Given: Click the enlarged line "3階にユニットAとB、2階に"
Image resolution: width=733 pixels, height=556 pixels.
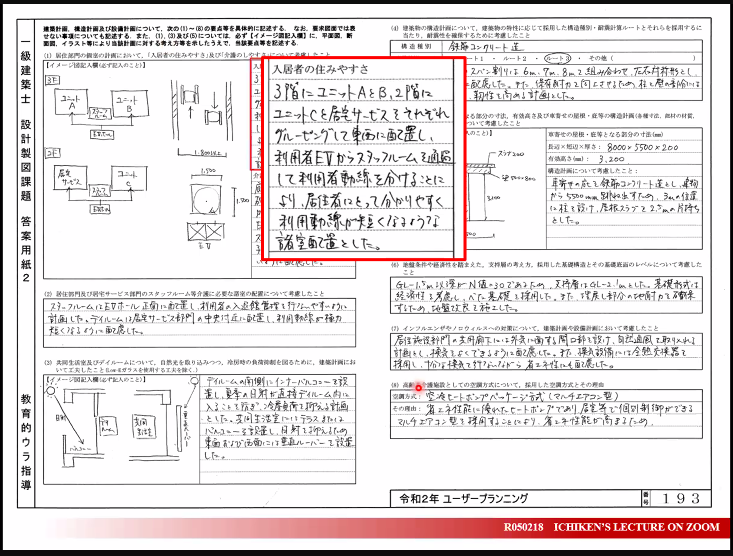Looking at the screenshot, I should point(353,91).
